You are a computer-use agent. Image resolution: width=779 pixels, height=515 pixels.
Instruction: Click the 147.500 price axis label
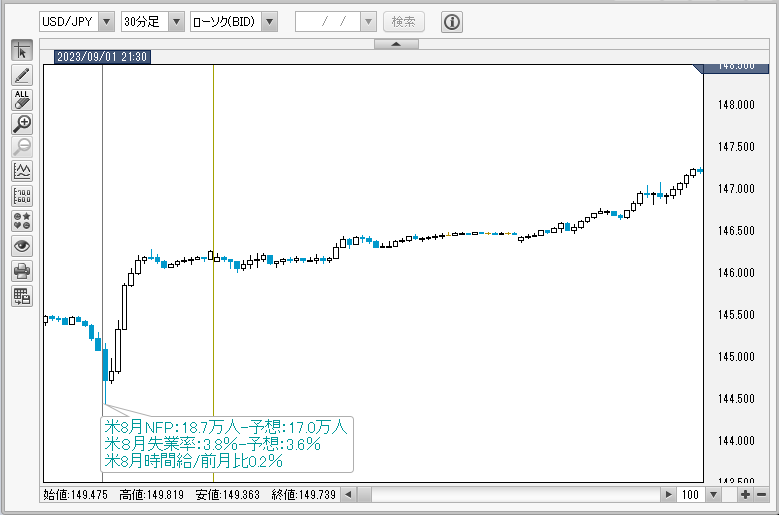coord(736,147)
